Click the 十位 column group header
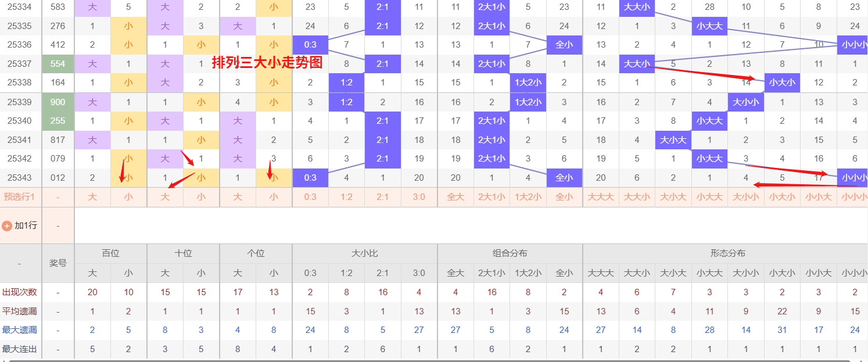 183,253
